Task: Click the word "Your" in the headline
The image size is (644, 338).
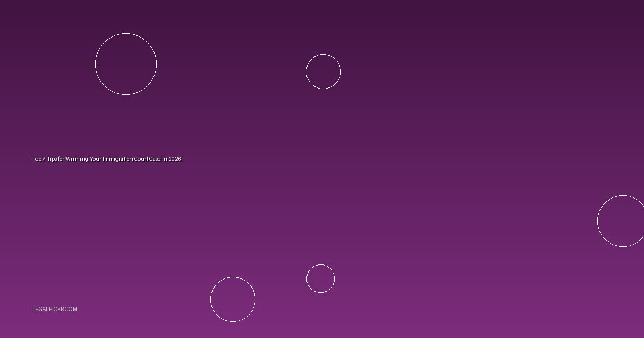Action: pyautogui.click(x=95, y=159)
